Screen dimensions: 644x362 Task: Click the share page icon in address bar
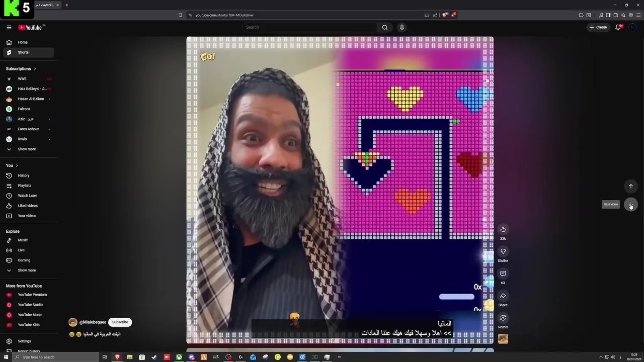tap(435, 15)
